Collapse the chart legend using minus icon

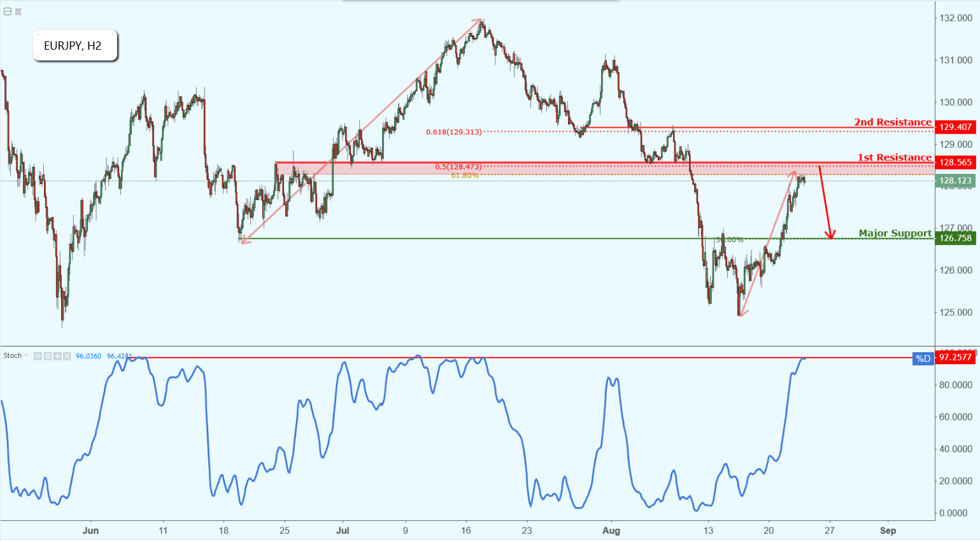coord(8,11)
